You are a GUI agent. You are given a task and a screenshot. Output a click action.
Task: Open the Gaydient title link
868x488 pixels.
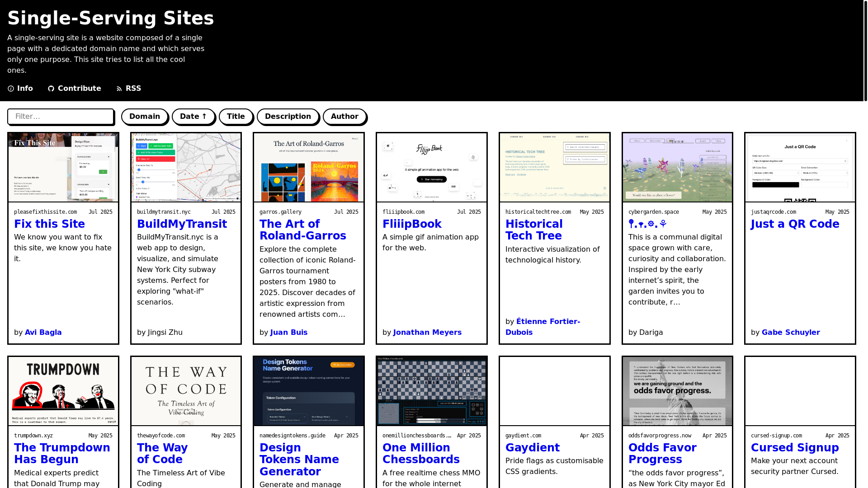533,448
